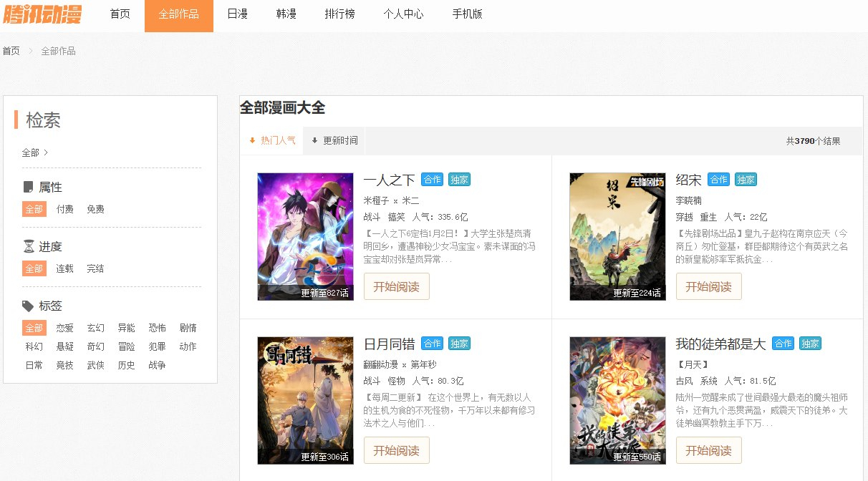The height and width of the screenshot is (481, 868).
Task: Click the 全部作品 breadcrumb link
Action: click(x=58, y=51)
